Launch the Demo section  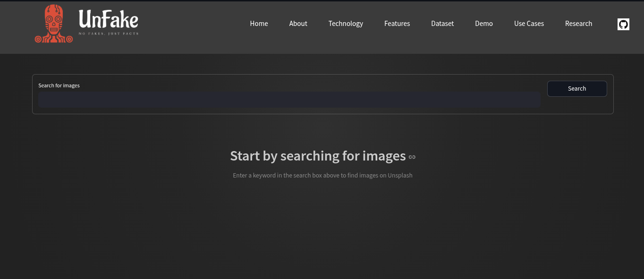coord(484,23)
